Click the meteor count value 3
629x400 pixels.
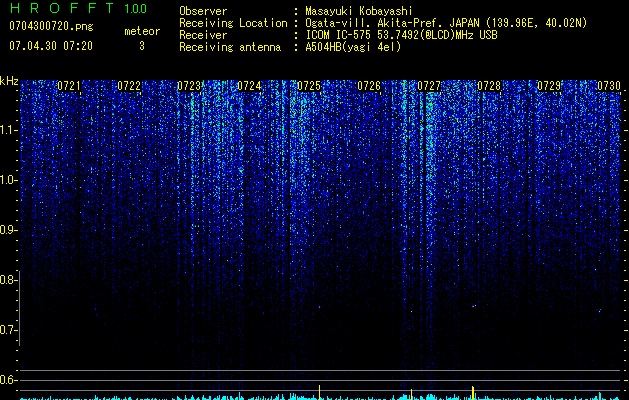click(x=142, y=46)
